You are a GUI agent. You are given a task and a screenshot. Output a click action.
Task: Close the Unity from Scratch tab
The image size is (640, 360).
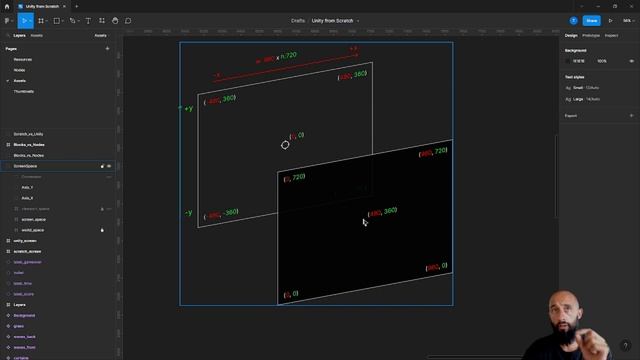coord(64,6)
